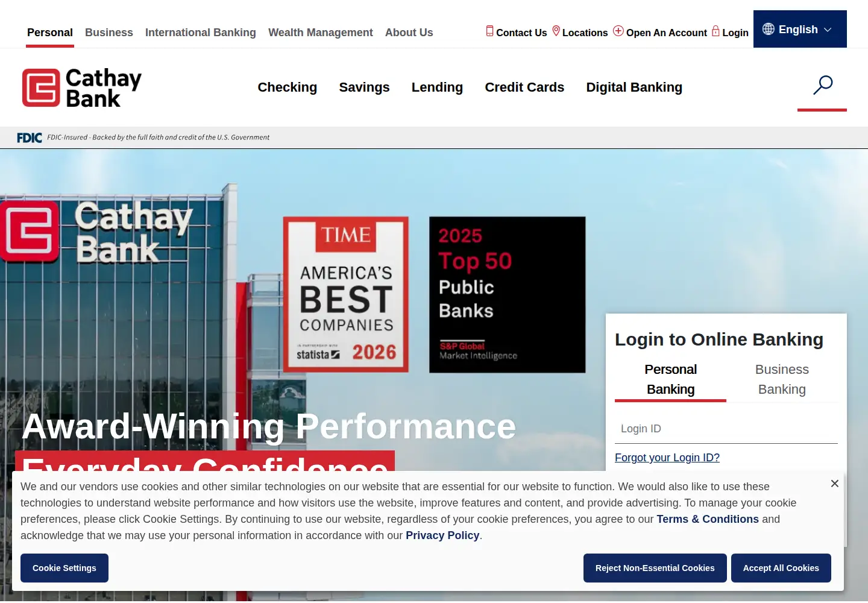Close the cookie banner with X
Viewport: 868px width, 603px height.
coord(835,484)
